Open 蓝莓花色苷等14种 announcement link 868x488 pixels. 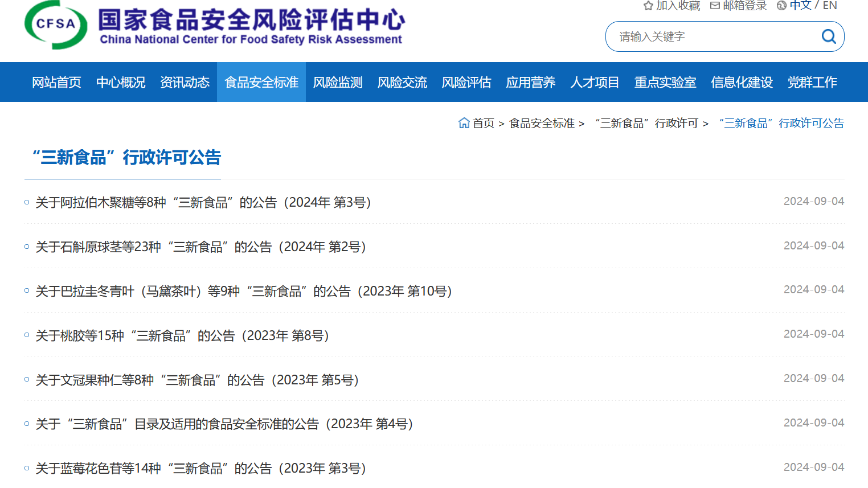200,469
